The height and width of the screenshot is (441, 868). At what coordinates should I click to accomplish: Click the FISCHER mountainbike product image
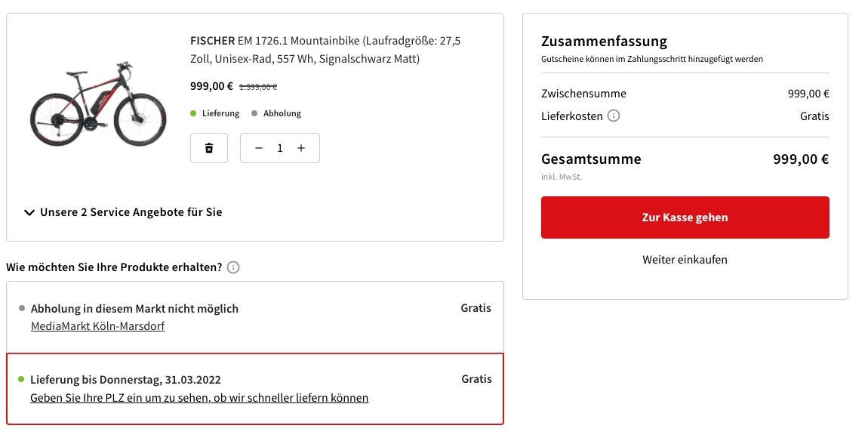pos(98,104)
